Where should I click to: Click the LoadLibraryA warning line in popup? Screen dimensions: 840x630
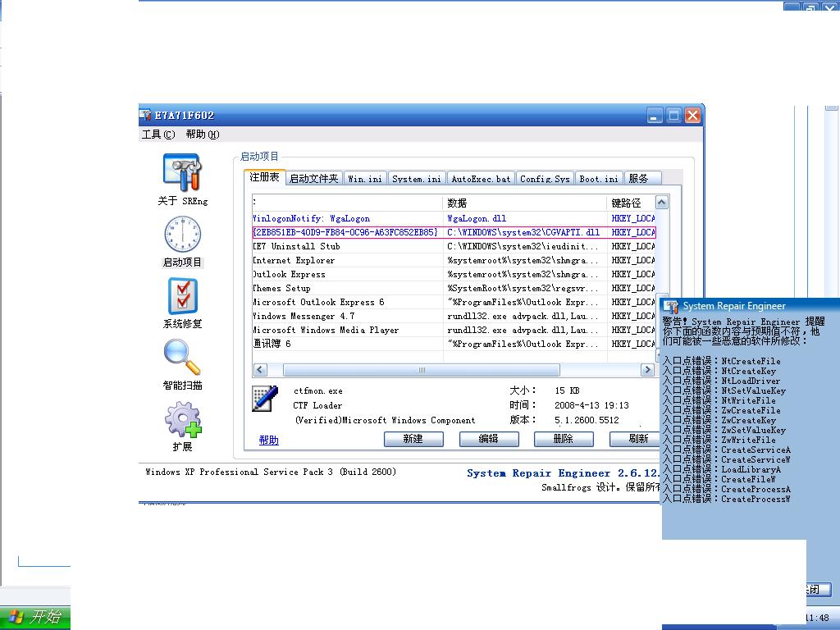pyautogui.click(x=722, y=469)
